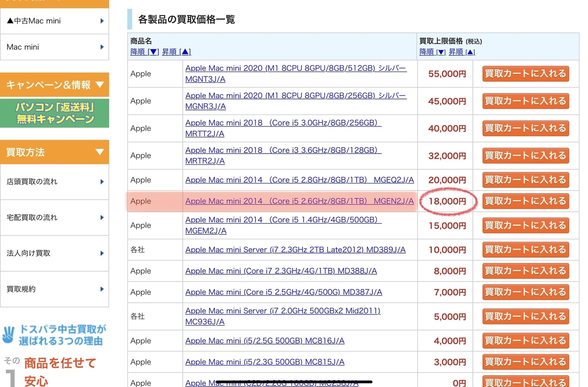Open Mac mini Core i5 MD387J/A link
Viewport: 588px width, 387px height.
(x=284, y=292)
